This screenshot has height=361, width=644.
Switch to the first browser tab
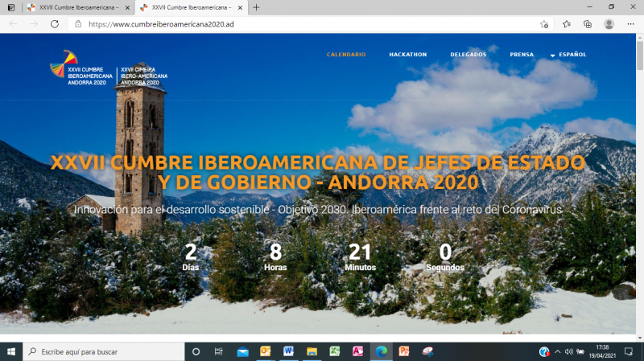click(72, 7)
